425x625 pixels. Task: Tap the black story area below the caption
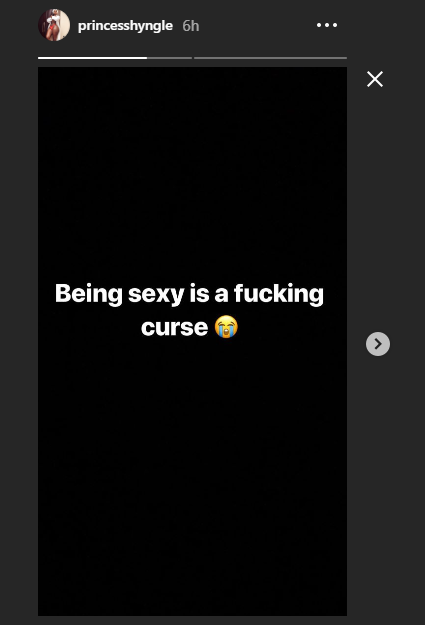click(x=192, y=478)
